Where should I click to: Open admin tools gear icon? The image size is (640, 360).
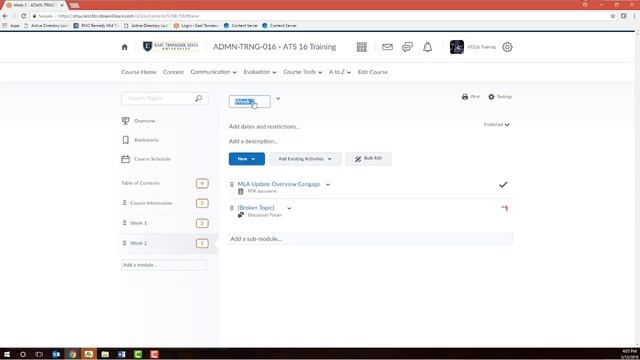click(507, 47)
